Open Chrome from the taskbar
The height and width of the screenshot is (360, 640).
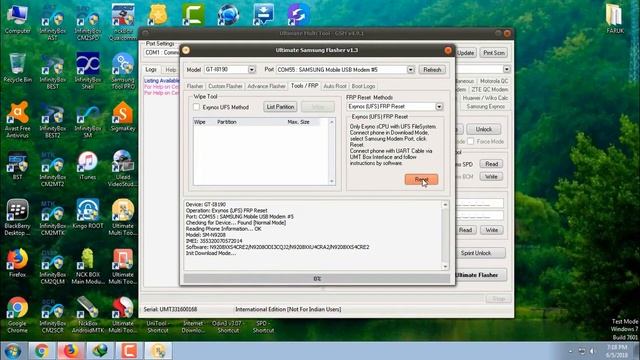point(41,351)
